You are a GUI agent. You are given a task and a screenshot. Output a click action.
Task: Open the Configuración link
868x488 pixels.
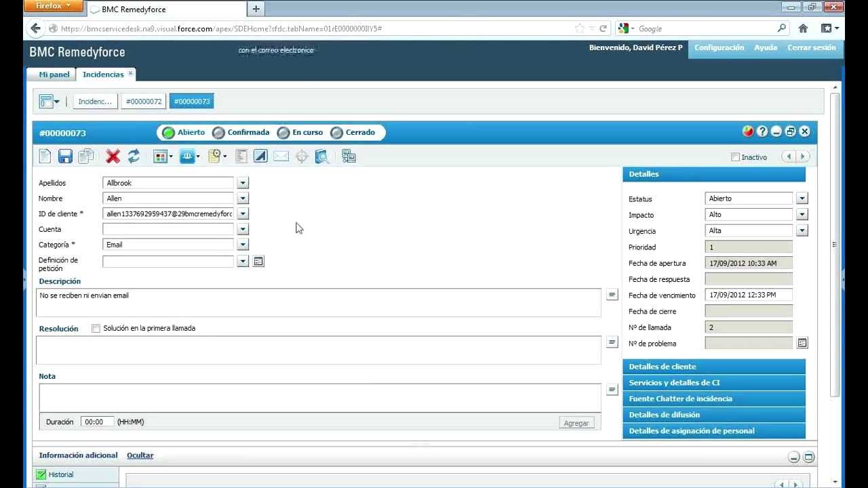(719, 48)
